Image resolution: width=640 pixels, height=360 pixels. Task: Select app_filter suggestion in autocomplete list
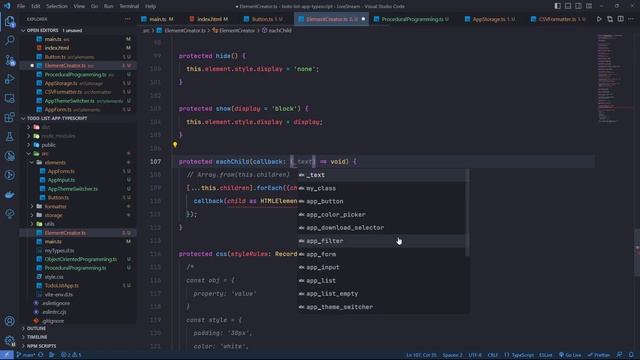[382, 241]
